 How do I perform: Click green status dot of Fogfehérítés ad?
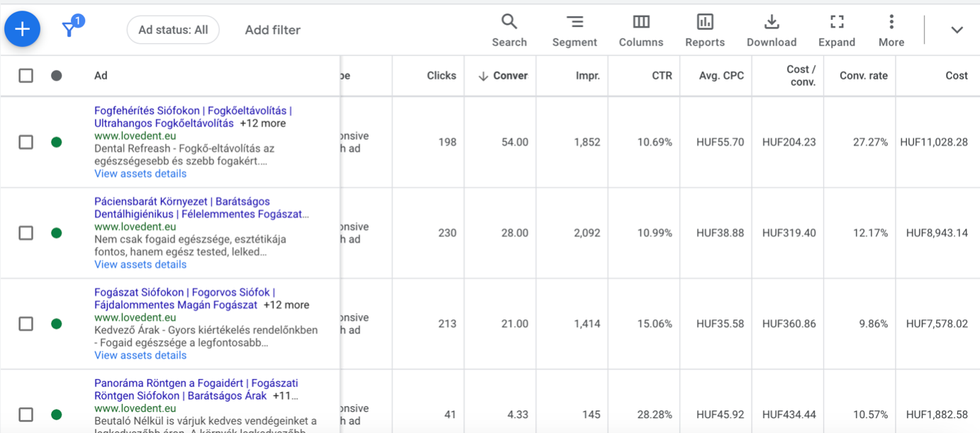coord(57,142)
